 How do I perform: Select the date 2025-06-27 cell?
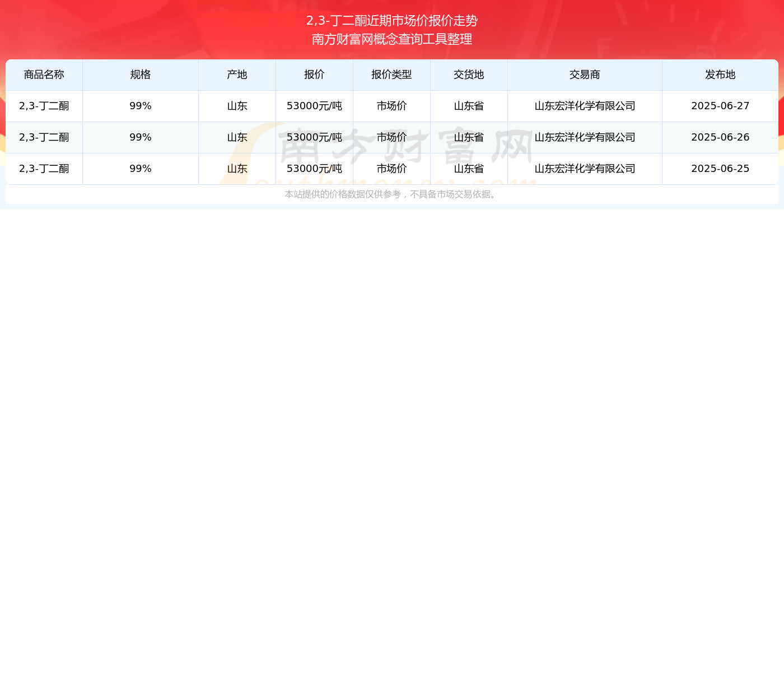click(x=720, y=106)
